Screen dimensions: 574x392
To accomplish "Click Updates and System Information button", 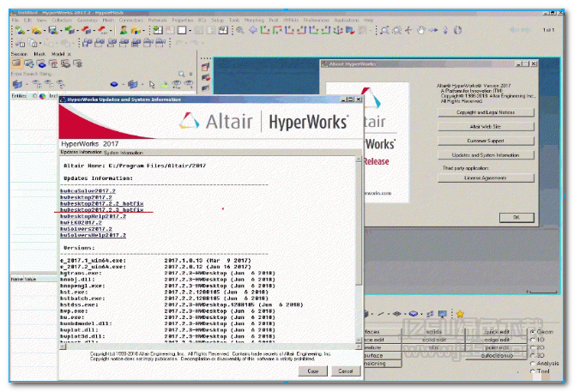I will click(x=486, y=155).
